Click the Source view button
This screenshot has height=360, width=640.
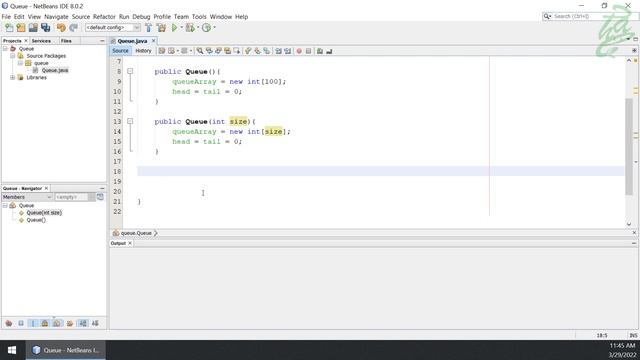(x=120, y=51)
